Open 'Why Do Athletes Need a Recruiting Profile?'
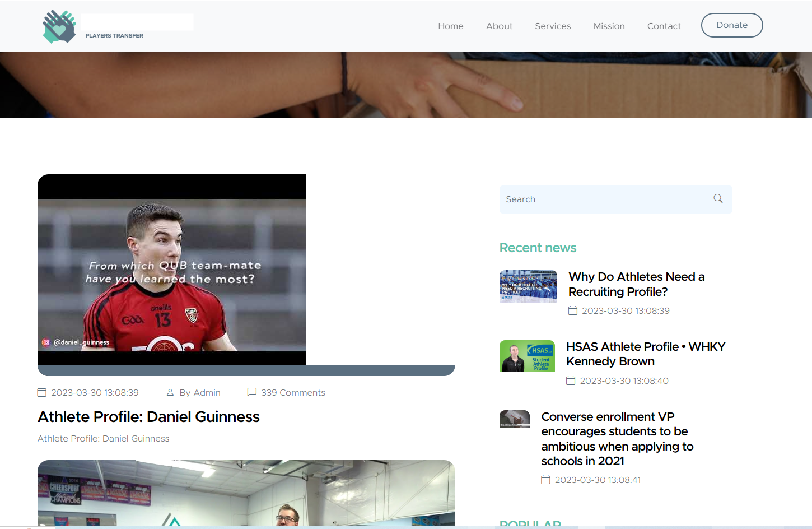The height and width of the screenshot is (529, 812). [636, 284]
